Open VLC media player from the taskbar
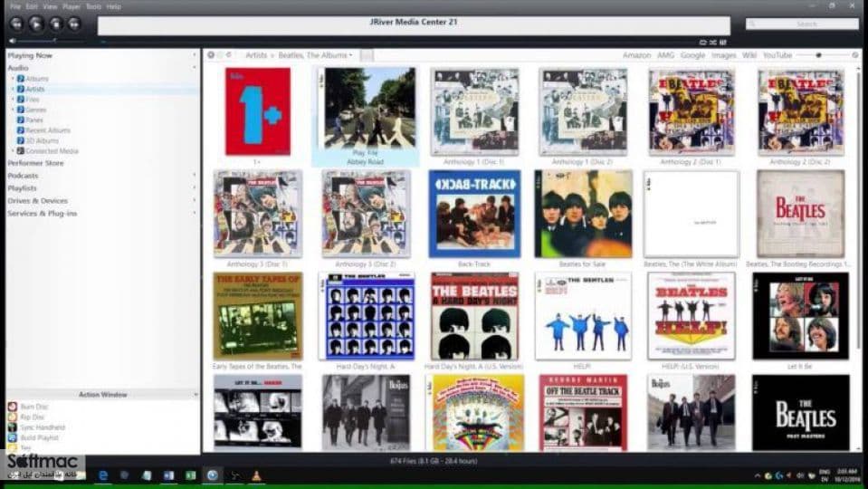868x489 pixels. pos(256,475)
